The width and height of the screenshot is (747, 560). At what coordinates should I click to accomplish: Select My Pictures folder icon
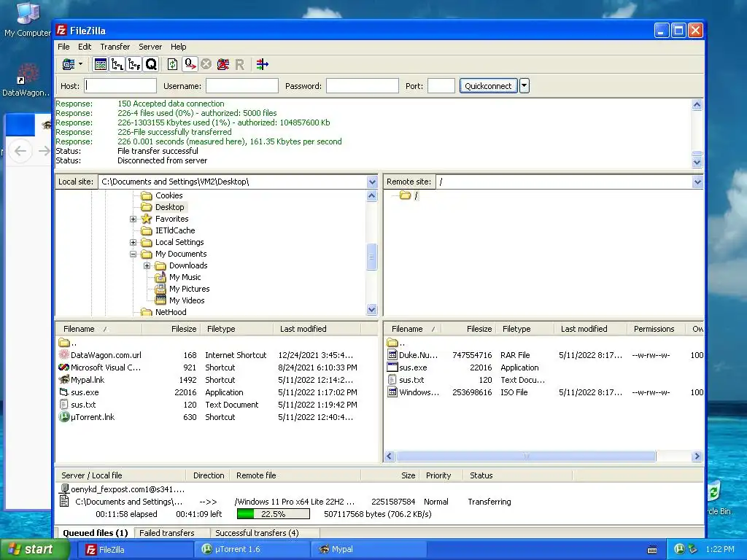pyautogui.click(x=160, y=289)
